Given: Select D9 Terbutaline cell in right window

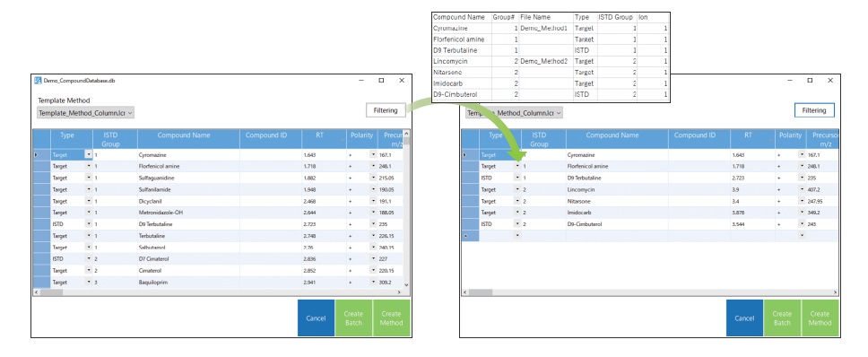Looking at the screenshot, I should [x=617, y=178].
